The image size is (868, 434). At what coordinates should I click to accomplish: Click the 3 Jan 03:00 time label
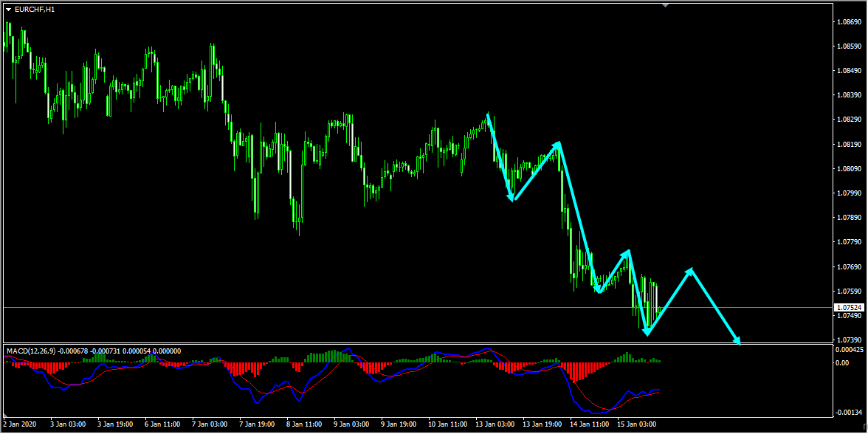tap(68, 424)
